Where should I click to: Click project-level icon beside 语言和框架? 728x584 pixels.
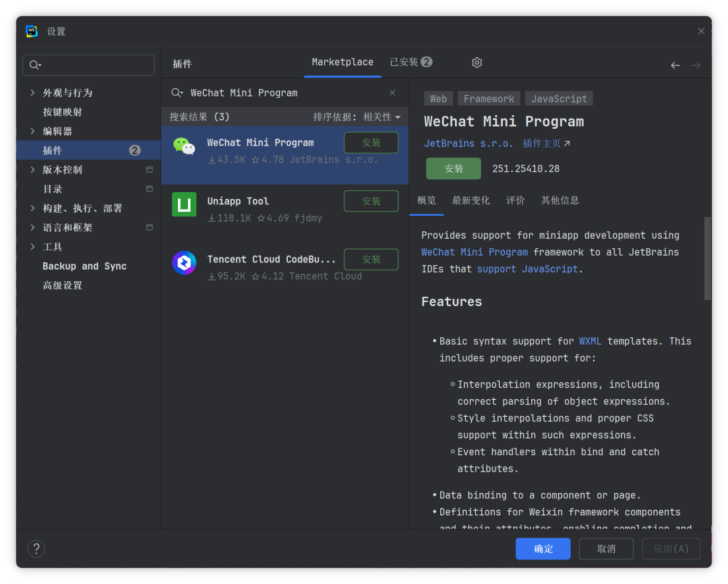click(x=150, y=227)
